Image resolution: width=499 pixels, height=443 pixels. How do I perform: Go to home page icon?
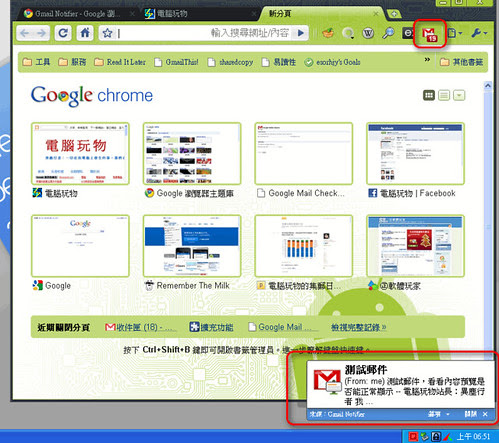(x=85, y=33)
